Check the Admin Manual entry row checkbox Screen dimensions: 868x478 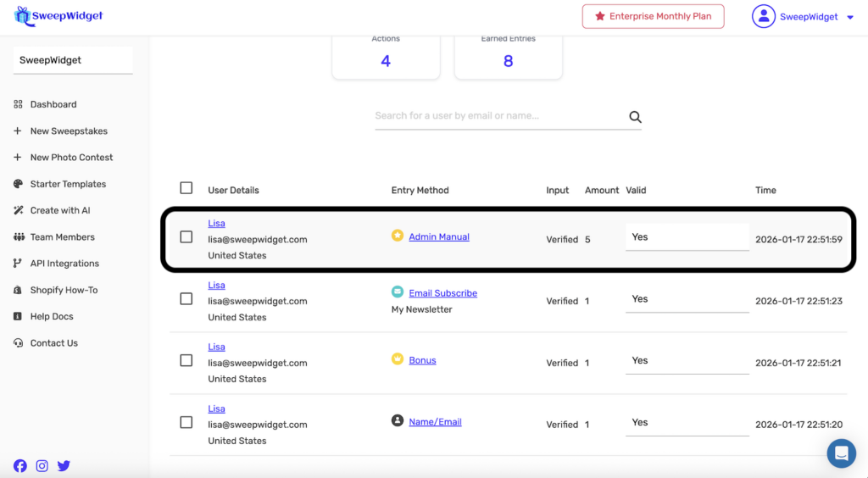coord(186,237)
